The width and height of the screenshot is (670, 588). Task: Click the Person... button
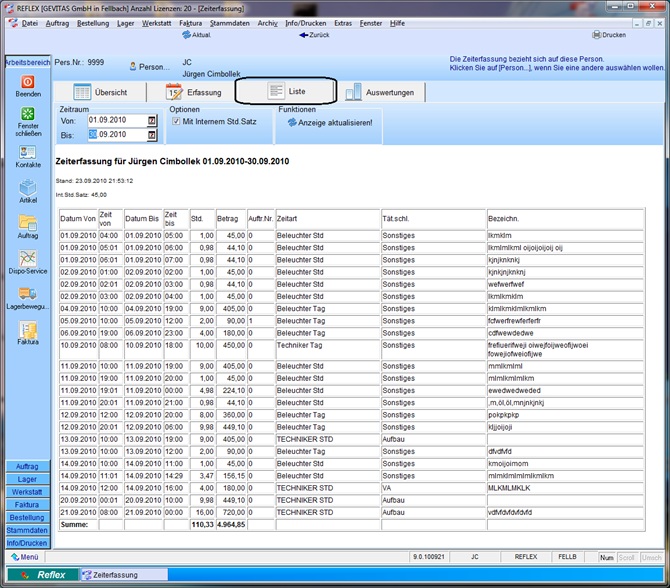[150, 67]
